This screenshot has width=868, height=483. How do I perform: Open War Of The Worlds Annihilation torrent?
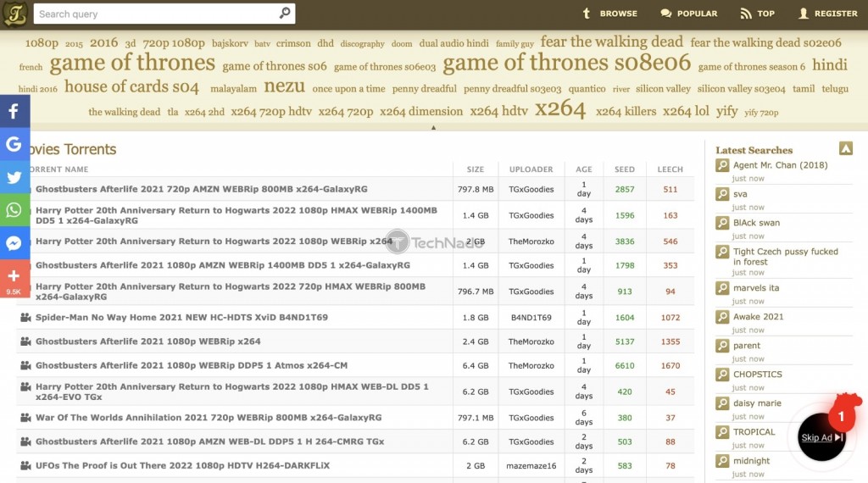click(209, 418)
